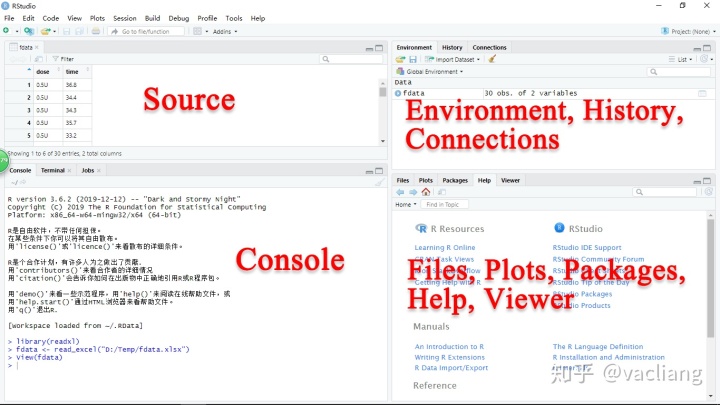The image size is (720, 405).
Task: Select the cell with value 36.8
Action: (71, 85)
